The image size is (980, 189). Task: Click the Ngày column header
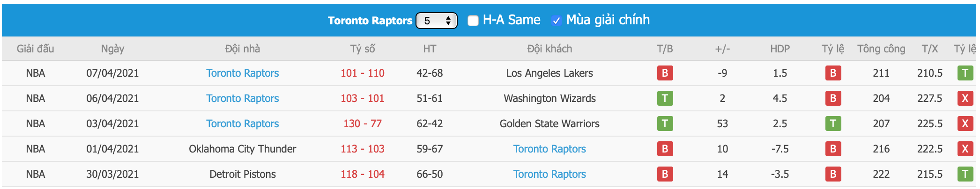click(112, 49)
